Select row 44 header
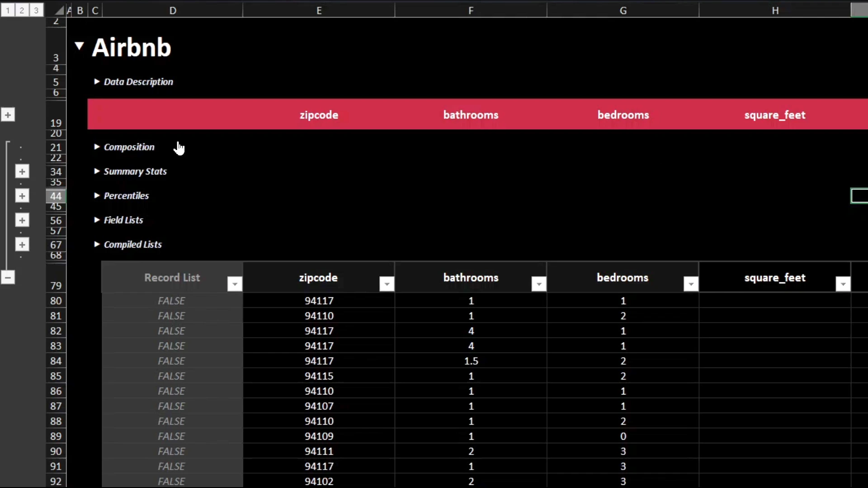The width and height of the screenshot is (868, 488). click(x=56, y=196)
